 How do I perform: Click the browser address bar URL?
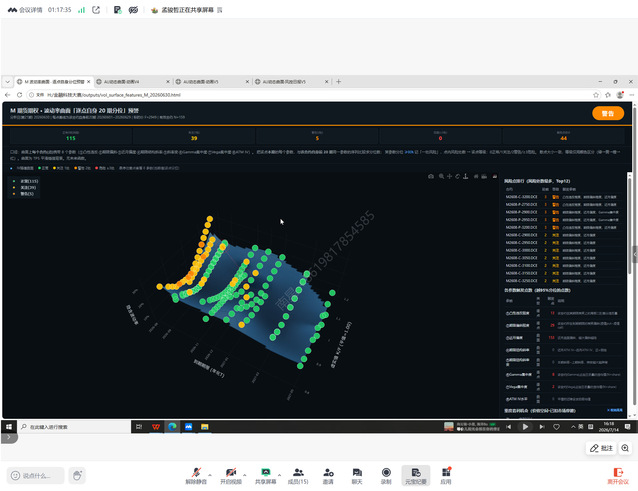pos(114,95)
